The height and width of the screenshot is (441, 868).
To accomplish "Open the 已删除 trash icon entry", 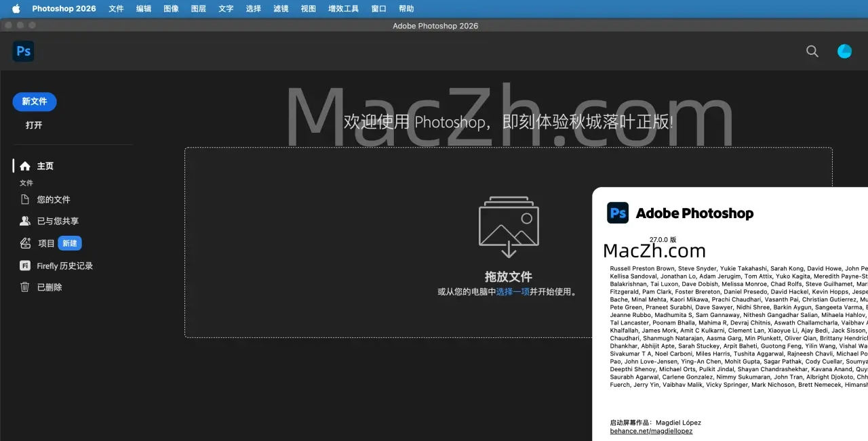I will click(25, 287).
